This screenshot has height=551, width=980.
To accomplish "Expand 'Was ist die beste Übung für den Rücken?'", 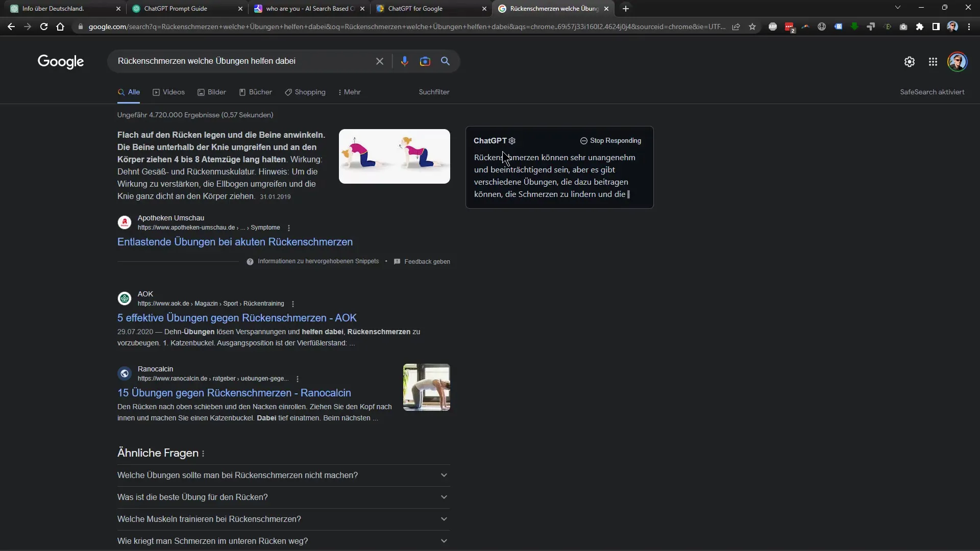I will pyautogui.click(x=283, y=497).
